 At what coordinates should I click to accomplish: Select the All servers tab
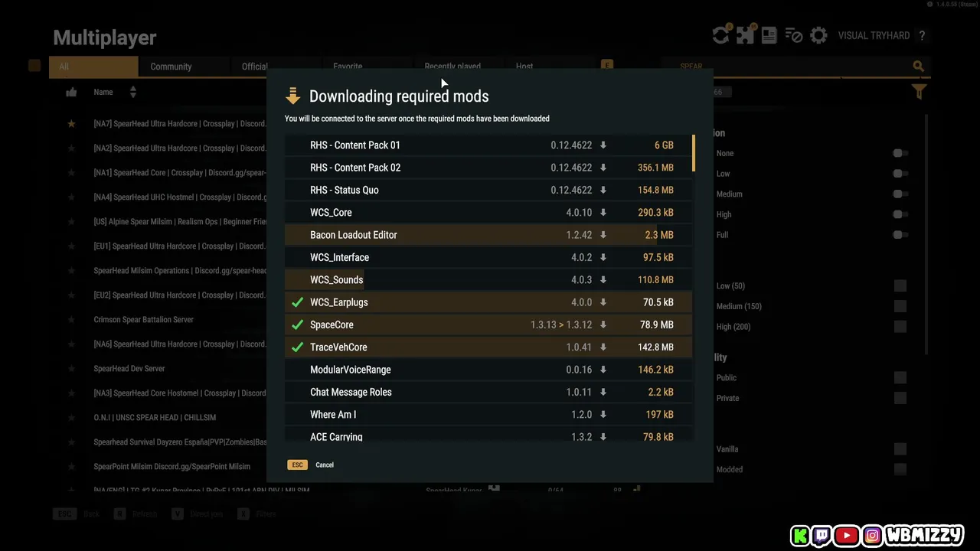pyautogui.click(x=93, y=67)
